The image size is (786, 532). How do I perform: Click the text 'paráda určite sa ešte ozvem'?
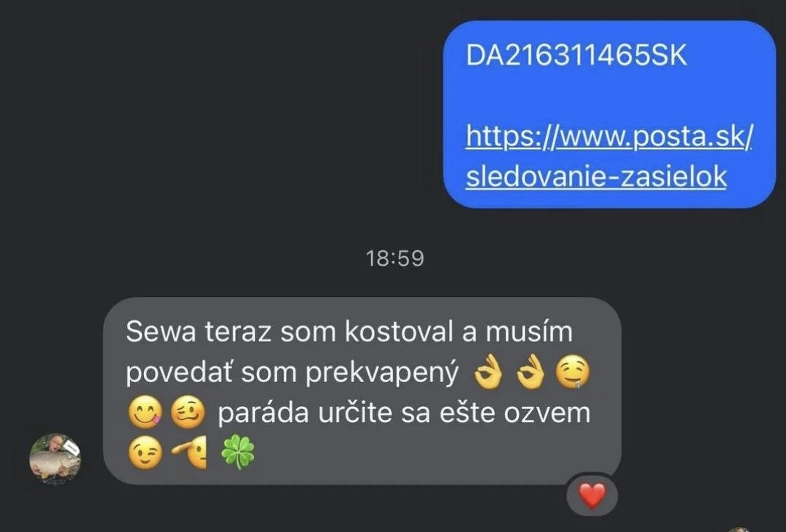point(404,413)
